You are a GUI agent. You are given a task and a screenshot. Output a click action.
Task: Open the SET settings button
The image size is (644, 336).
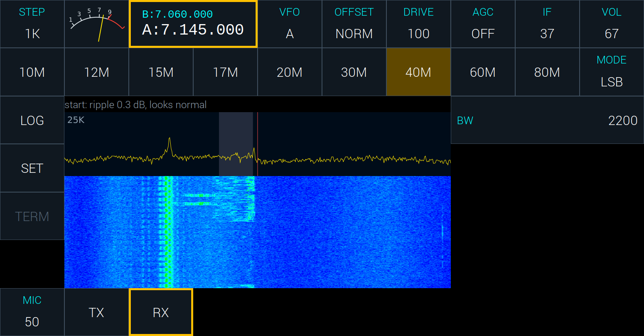click(32, 168)
